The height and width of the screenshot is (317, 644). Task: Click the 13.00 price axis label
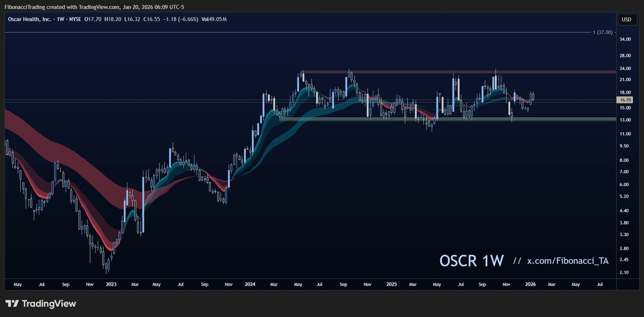point(625,120)
